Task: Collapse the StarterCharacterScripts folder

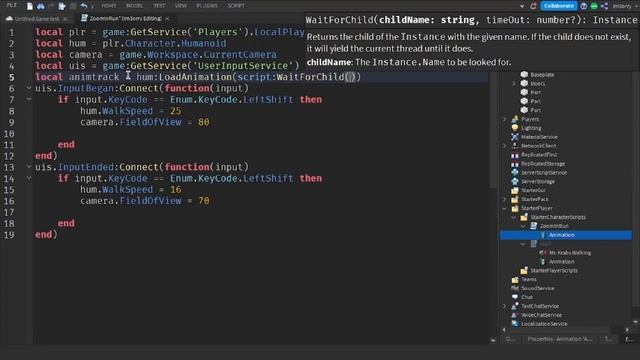Action: pos(514,217)
